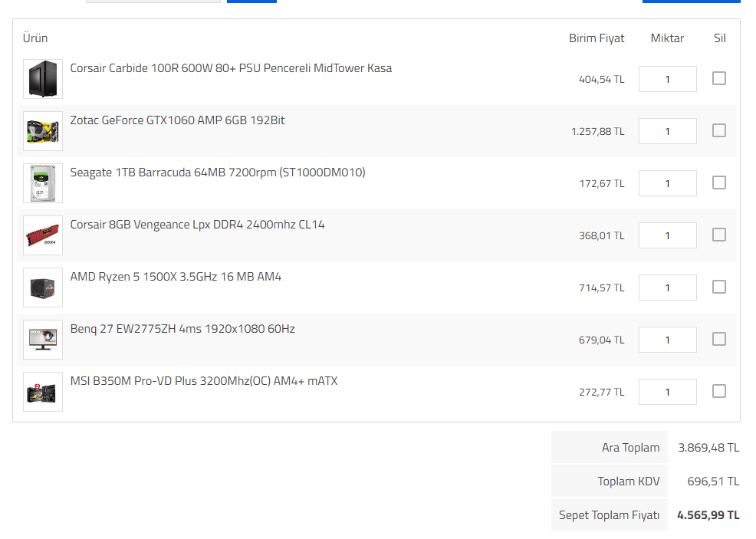Click the Sil column header
756x539 pixels.
click(719, 38)
